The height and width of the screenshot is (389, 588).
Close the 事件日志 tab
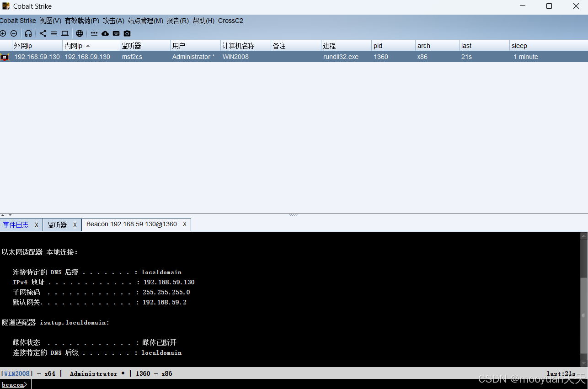click(37, 225)
